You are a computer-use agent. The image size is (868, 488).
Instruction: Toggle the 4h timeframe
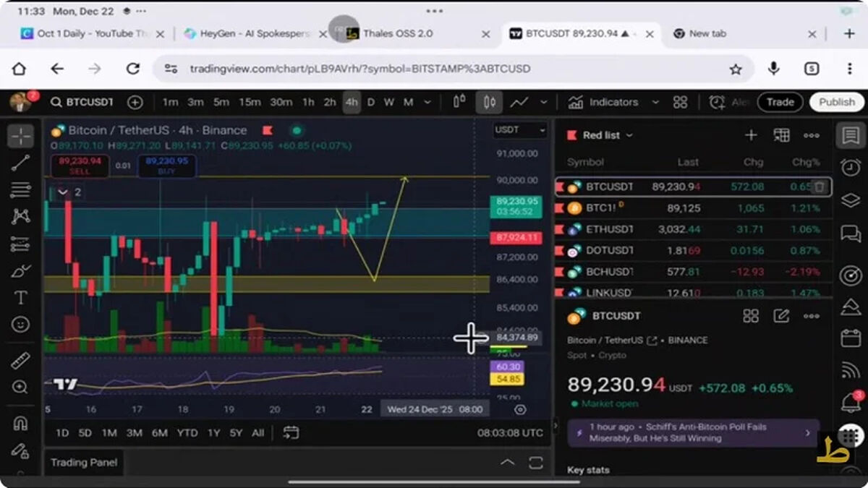pyautogui.click(x=351, y=102)
